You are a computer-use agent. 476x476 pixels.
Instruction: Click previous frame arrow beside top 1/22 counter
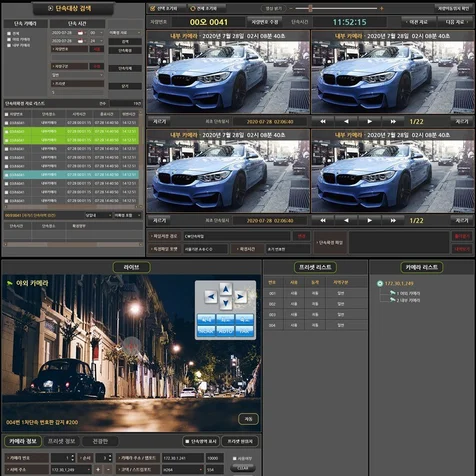tap(346, 122)
